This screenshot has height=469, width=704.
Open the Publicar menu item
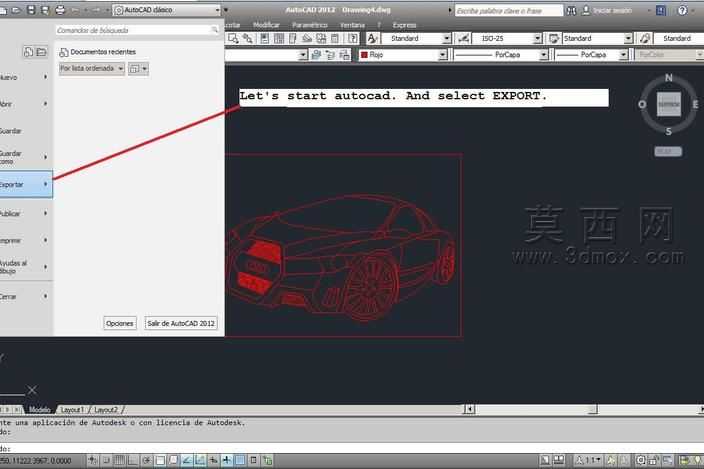(26, 213)
